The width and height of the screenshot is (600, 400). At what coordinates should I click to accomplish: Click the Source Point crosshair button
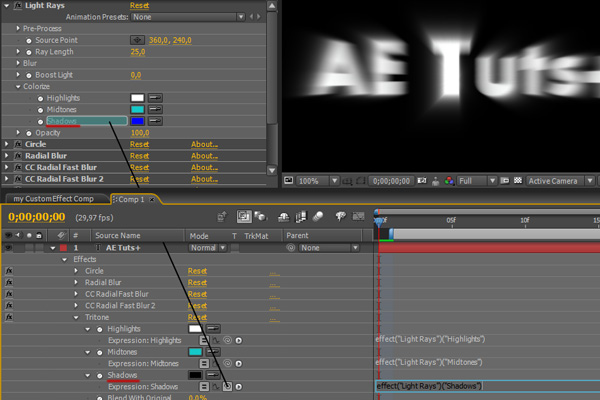(137, 40)
